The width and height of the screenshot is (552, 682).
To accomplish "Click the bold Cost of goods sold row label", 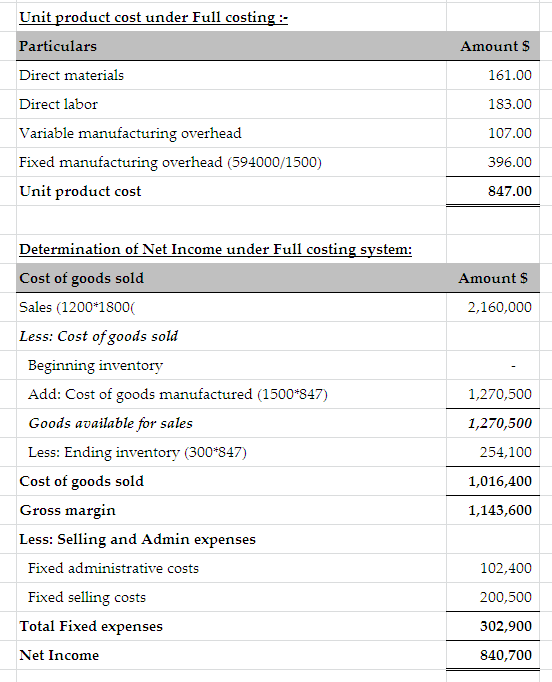I will click(81, 481).
